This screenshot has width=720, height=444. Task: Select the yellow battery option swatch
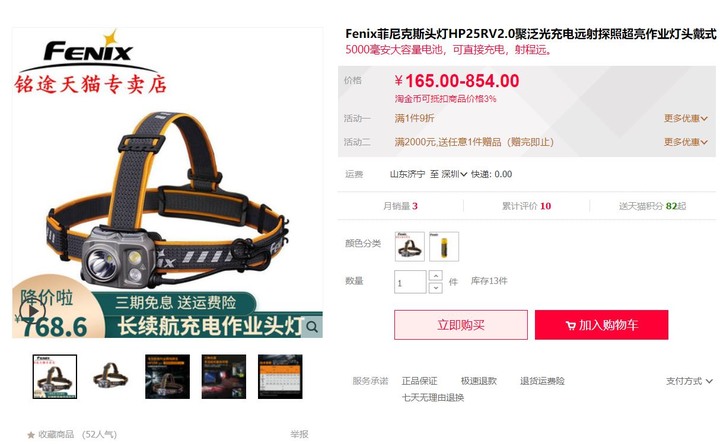444,247
